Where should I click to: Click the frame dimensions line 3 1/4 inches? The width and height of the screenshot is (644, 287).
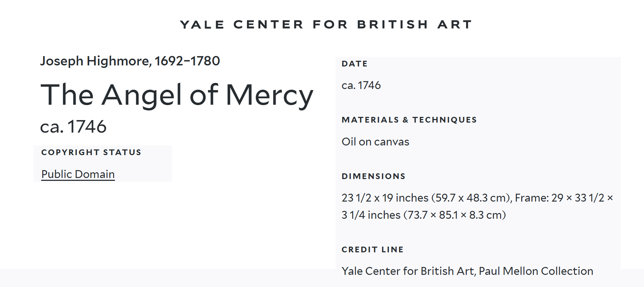[x=423, y=215]
